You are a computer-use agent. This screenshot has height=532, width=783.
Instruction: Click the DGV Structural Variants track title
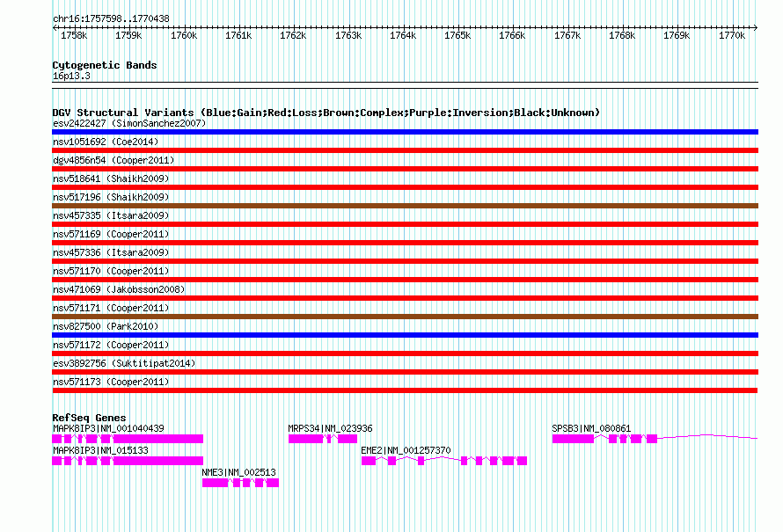click(x=326, y=113)
